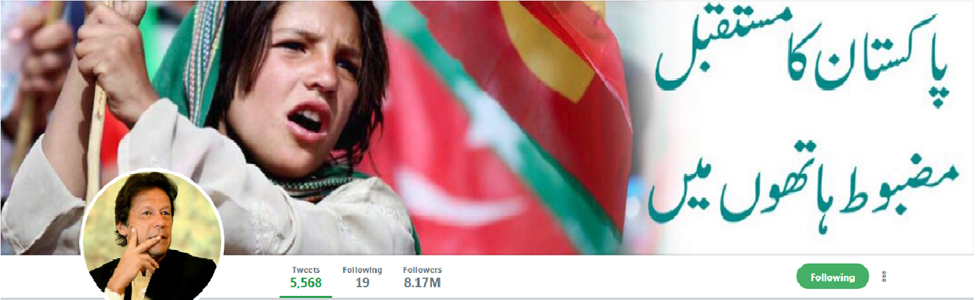The width and height of the screenshot is (980, 300).
Task: Switch to the Followers tab
Action: [x=422, y=277]
